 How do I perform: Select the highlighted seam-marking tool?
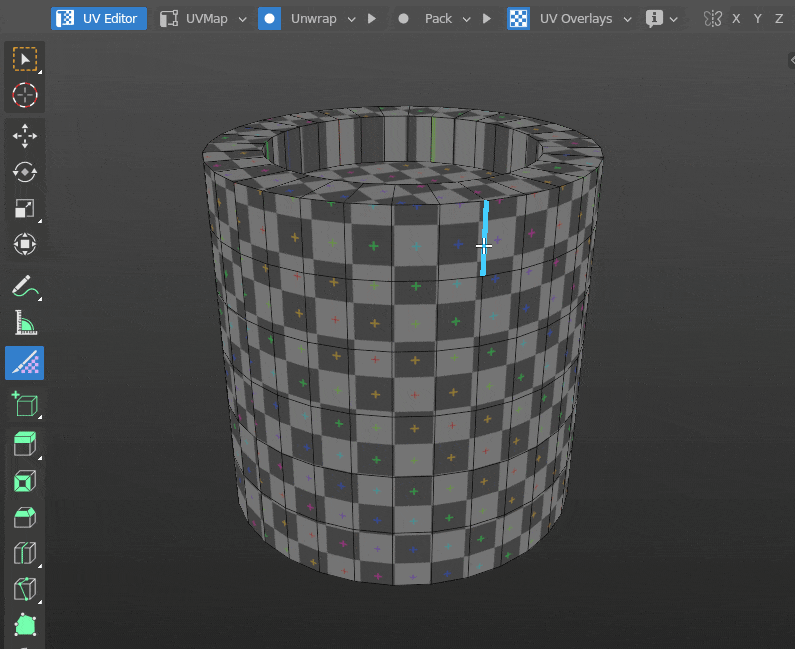[25, 363]
